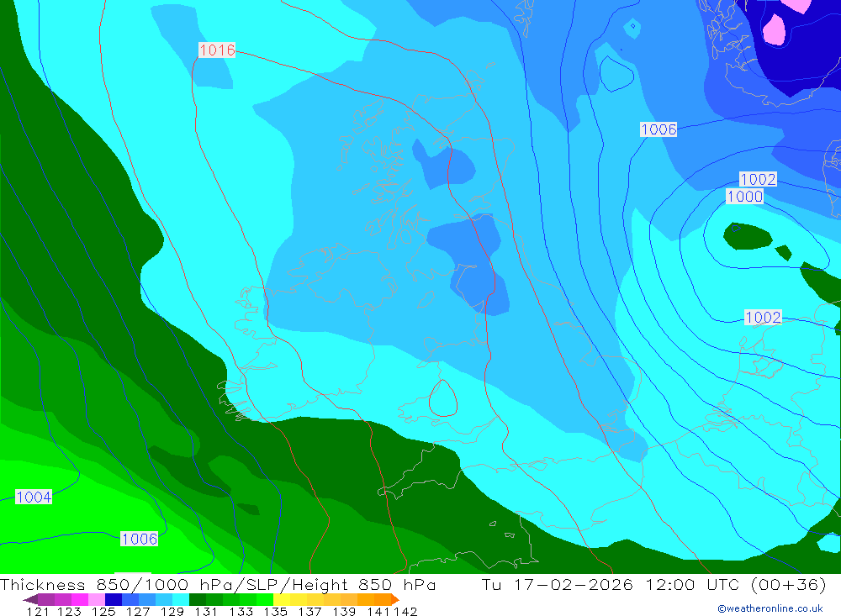Pick the bright magenta legend swatch
841x616 pixels.
pyautogui.click(x=79, y=599)
